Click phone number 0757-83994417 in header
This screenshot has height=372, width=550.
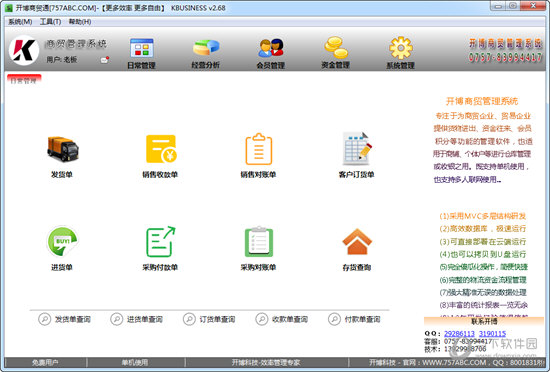(505, 57)
